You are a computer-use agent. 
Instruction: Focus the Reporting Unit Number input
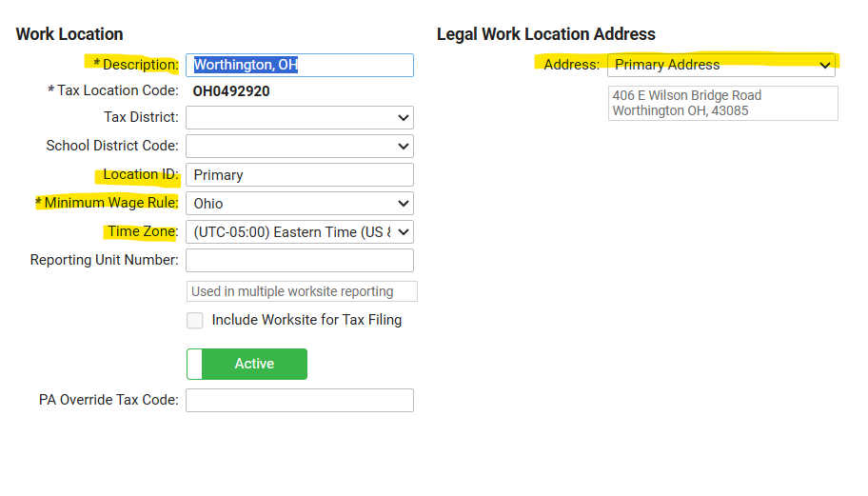(x=299, y=261)
